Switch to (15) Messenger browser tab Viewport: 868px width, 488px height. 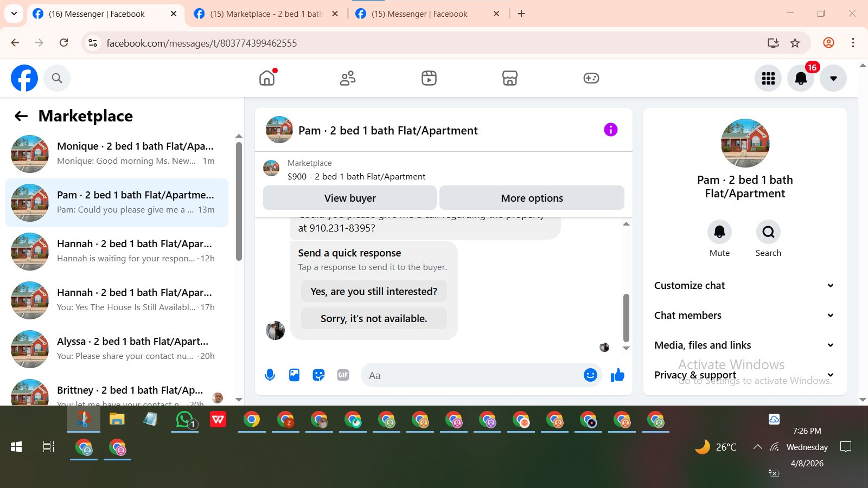click(427, 14)
